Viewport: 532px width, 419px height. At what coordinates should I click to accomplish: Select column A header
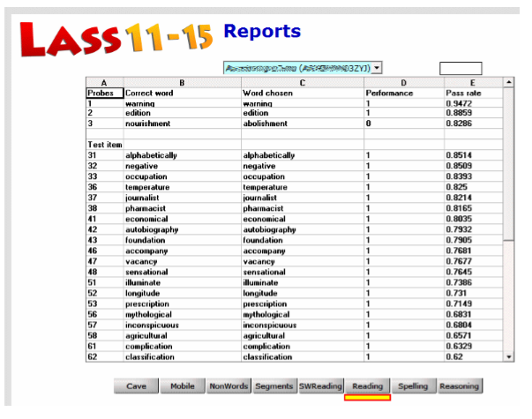point(104,82)
